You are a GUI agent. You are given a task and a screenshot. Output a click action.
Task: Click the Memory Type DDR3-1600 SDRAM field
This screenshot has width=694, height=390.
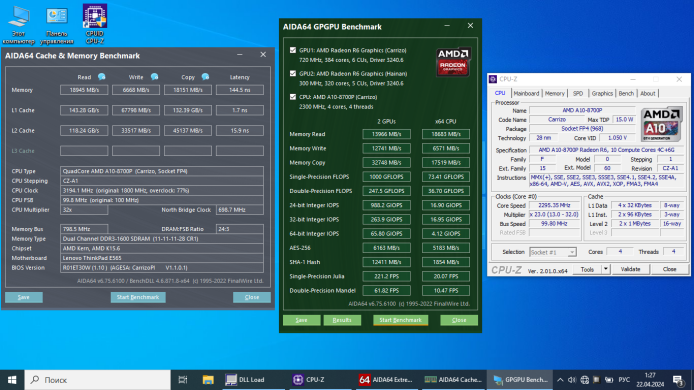[162, 239]
